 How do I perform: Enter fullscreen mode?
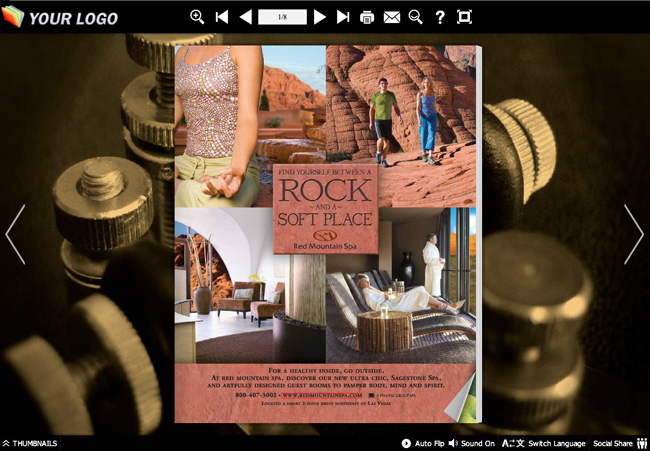tap(464, 17)
